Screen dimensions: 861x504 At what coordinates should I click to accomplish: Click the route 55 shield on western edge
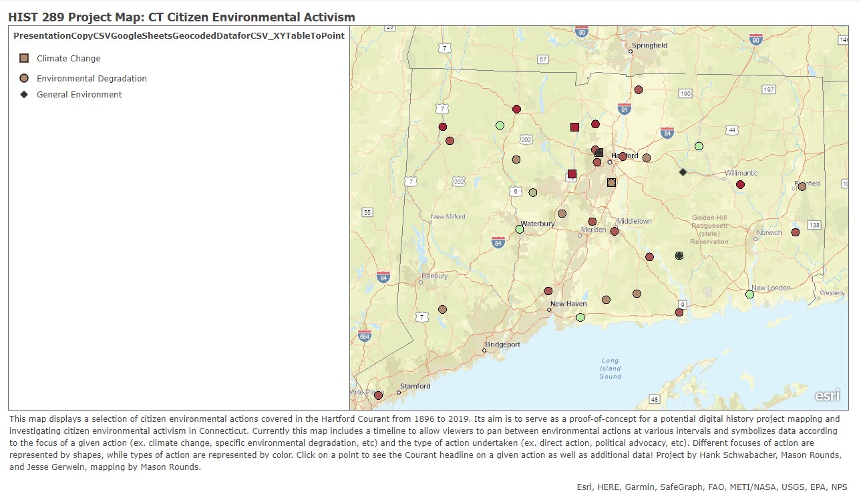coord(367,212)
